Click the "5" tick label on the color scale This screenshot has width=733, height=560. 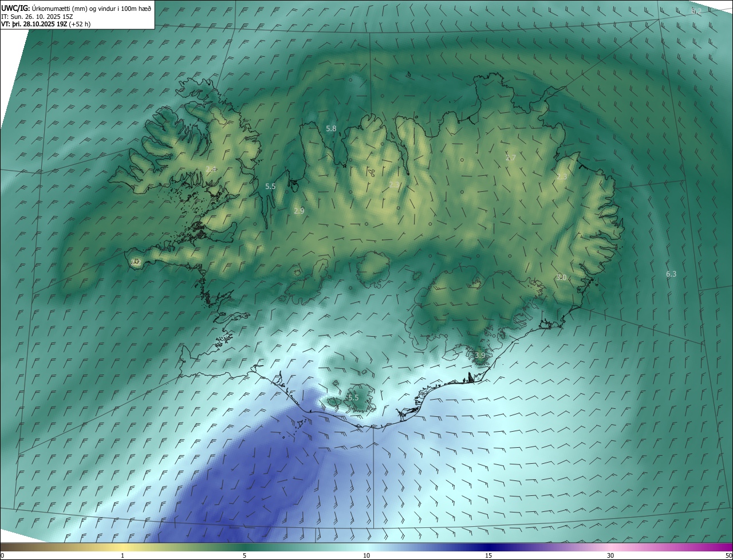245,555
